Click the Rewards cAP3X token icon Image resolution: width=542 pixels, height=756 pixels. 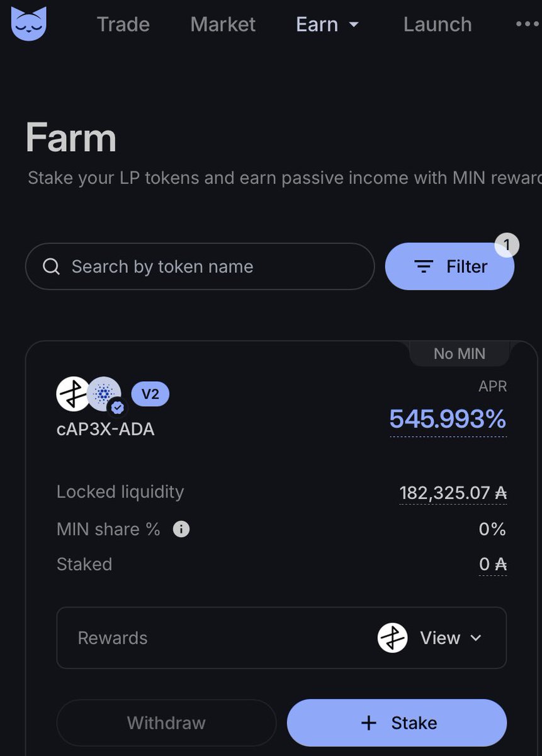[x=393, y=638]
